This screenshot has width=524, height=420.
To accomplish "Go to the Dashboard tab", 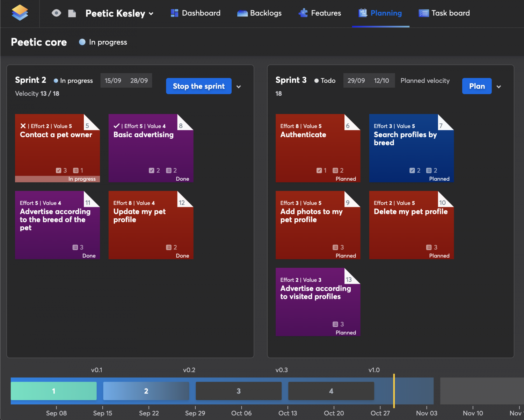I will point(196,13).
